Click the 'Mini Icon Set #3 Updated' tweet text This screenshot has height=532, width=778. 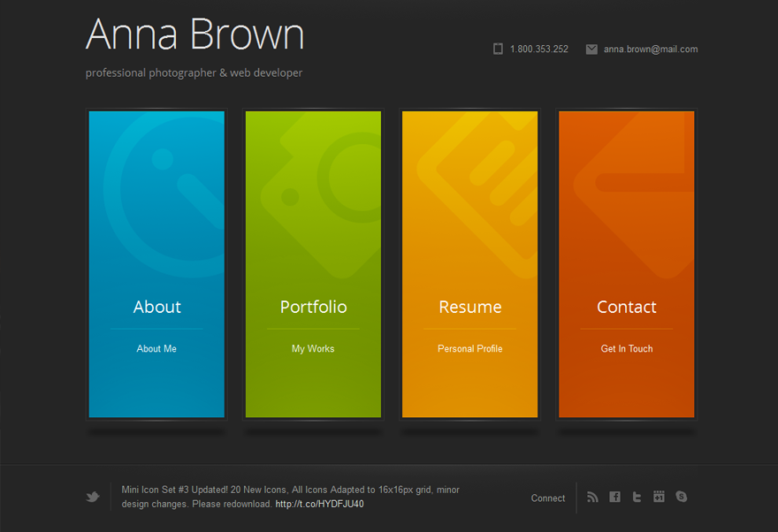point(290,497)
